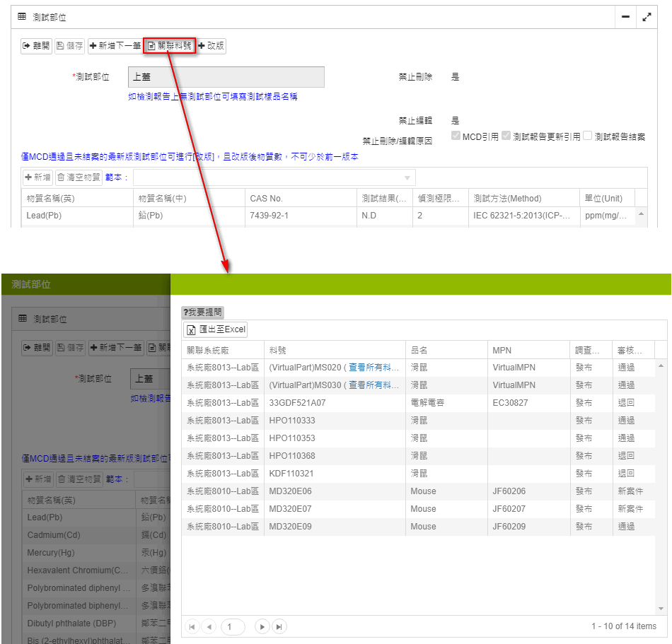The width and height of the screenshot is (672, 644).
Task: Enable the 測試報告結案 checkbox
Action: pos(587,136)
